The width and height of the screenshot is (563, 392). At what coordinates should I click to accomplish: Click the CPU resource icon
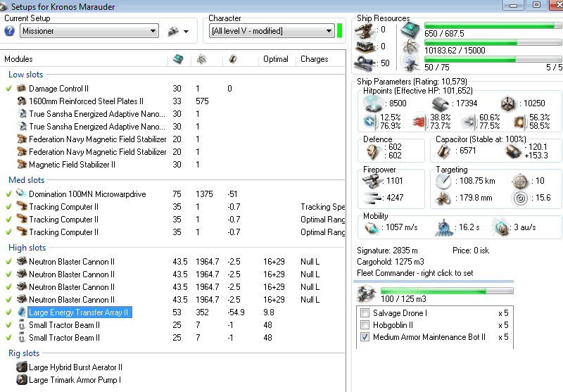coord(410,29)
